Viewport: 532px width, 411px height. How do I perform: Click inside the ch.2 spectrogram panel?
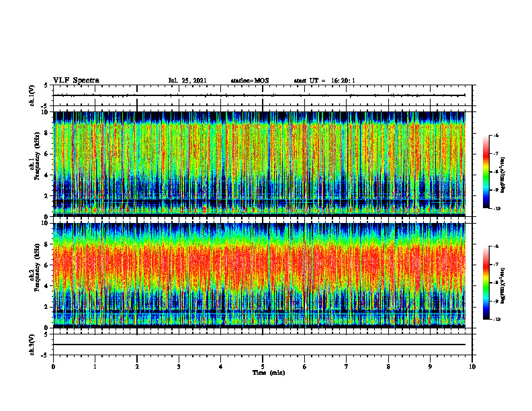pos(259,275)
